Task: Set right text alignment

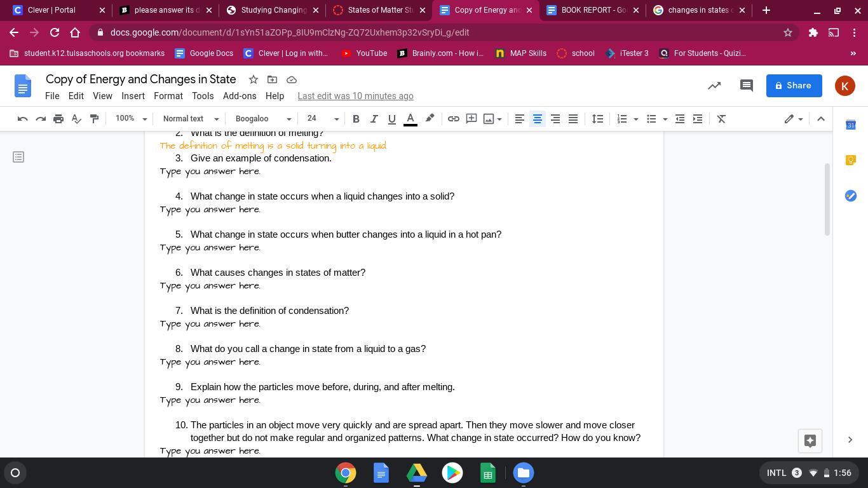Action: click(555, 119)
